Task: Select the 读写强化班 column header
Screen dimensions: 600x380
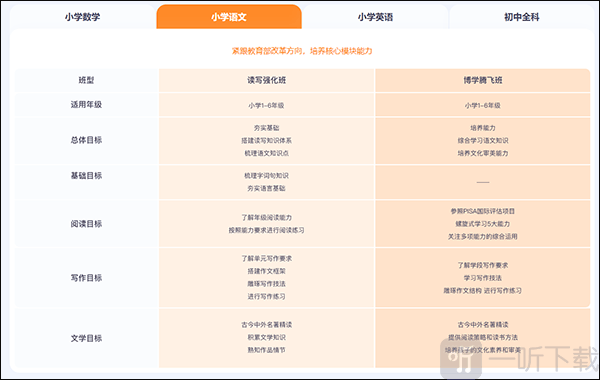Action: pyautogui.click(x=266, y=80)
